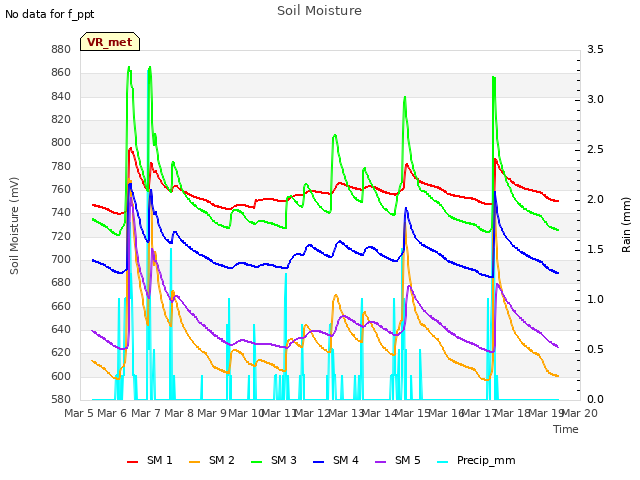This screenshot has width=640, height=480.
Task: Click the Time x-axis label
Action: [566, 429]
